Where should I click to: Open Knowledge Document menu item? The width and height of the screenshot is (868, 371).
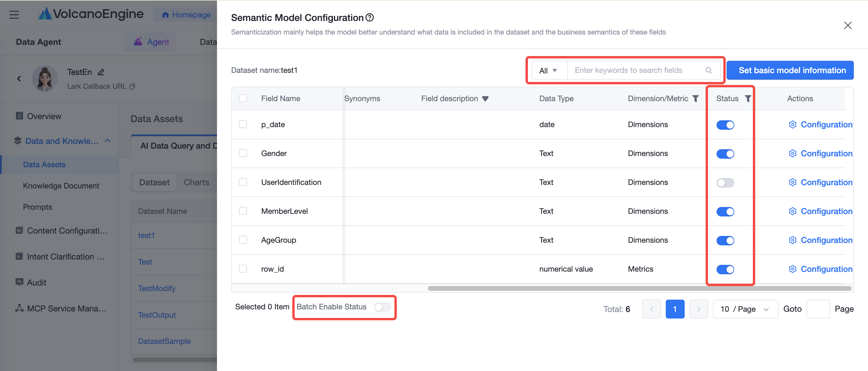click(x=61, y=185)
